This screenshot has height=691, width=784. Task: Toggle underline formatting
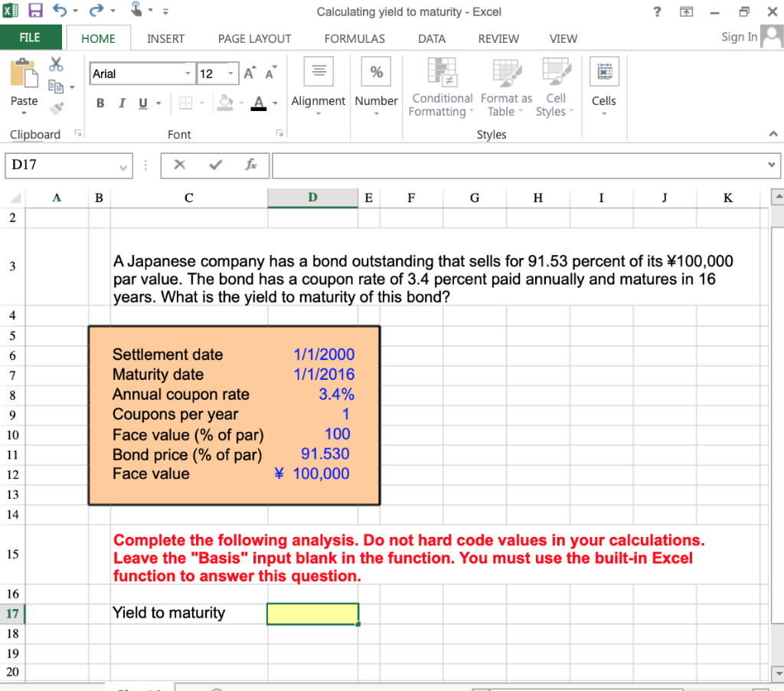[x=142, y=102]
